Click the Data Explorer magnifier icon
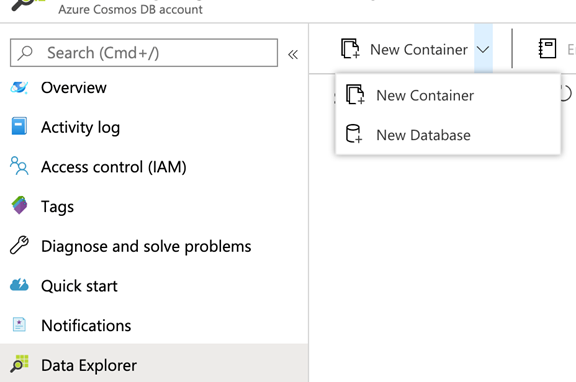This screenshot has width=576, height=382. [x=19, y=364]
